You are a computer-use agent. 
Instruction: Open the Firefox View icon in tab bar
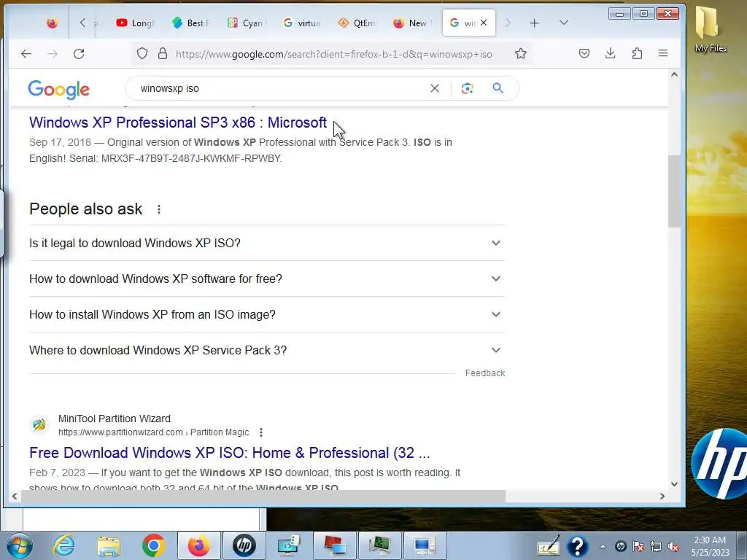pos(53,23)
